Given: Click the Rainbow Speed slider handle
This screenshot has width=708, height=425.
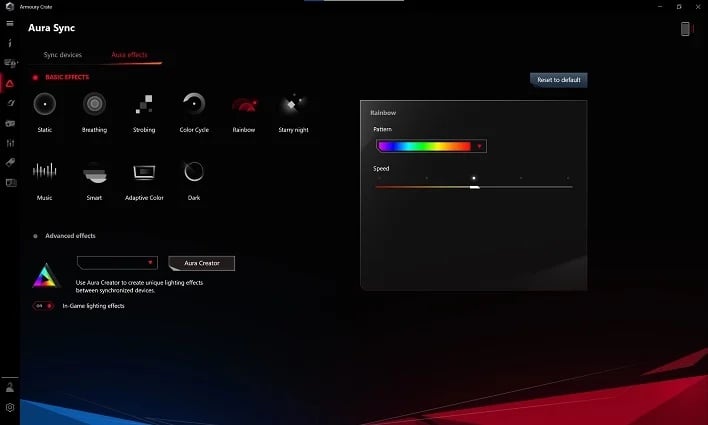Looking at the screenshot, I should tap(474, 187).
